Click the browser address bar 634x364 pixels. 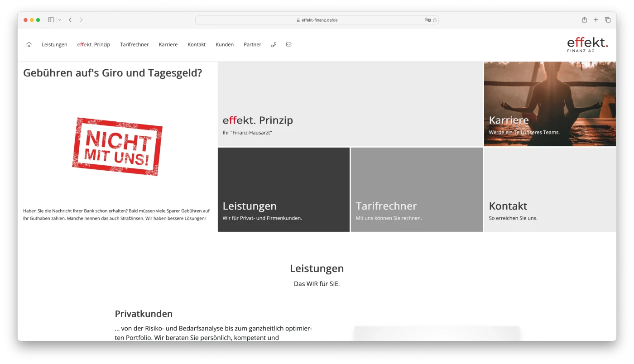[x=317, y=19]
